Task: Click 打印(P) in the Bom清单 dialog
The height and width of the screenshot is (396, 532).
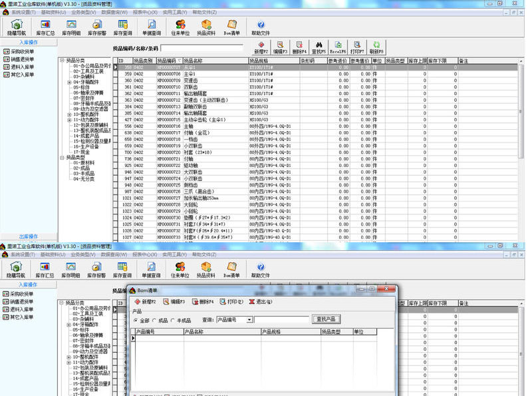Action: [231, 301]
